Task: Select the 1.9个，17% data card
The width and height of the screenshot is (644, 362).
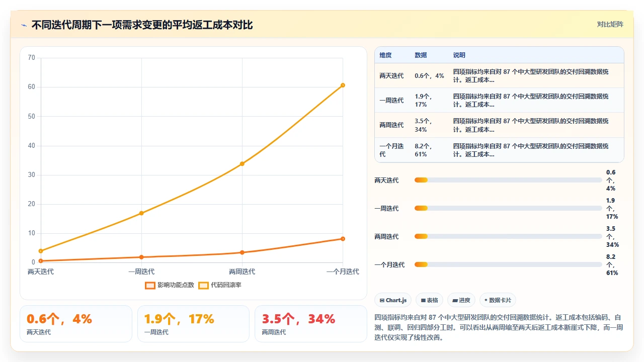Action: pyautogui.click(x=193, y=324)
